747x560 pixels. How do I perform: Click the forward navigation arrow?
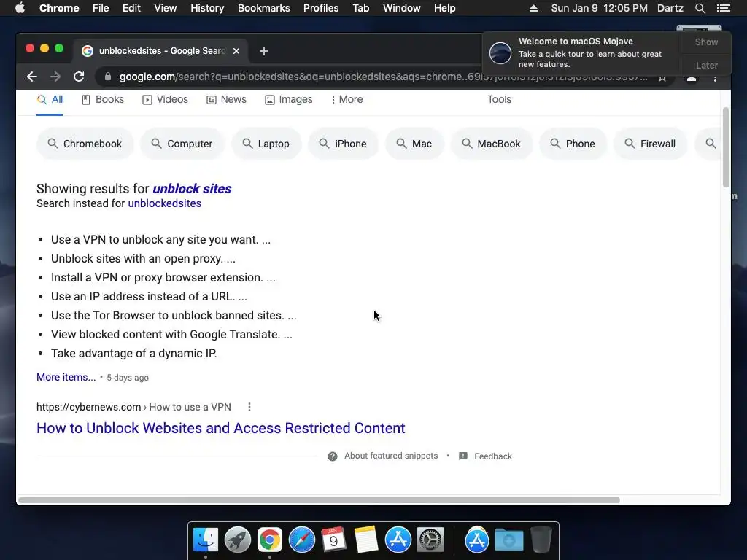[55, 77]
